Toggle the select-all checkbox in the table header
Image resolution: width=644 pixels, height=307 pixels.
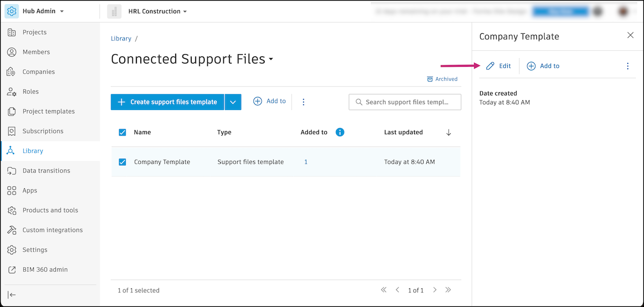(x=122, y=132)
